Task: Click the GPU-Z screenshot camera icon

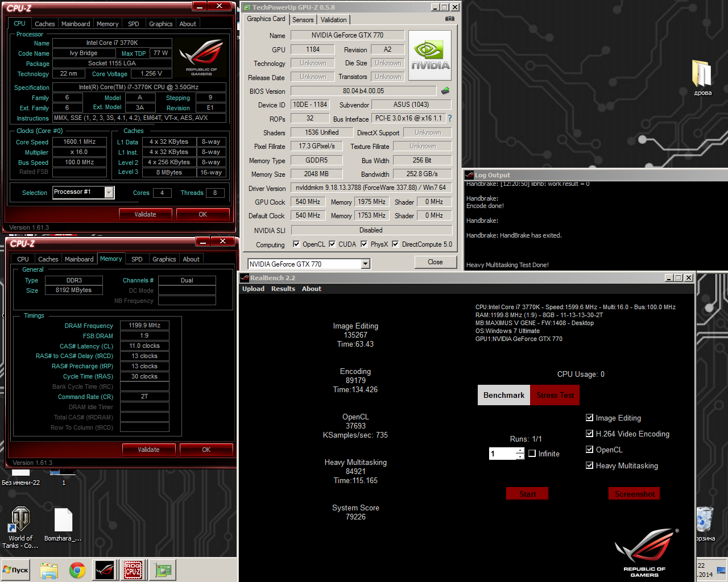Action: (x=450, y=19)
